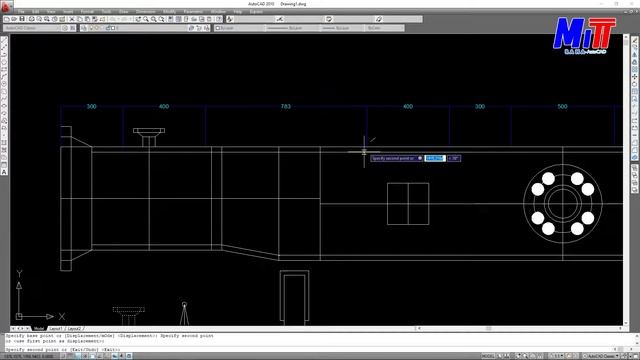Image resolution: width=640 pixels, height=360 pixels.
Task: Open the ByLayer linetype dropdown
Action: pyautogui.click(x=291, y=28)
